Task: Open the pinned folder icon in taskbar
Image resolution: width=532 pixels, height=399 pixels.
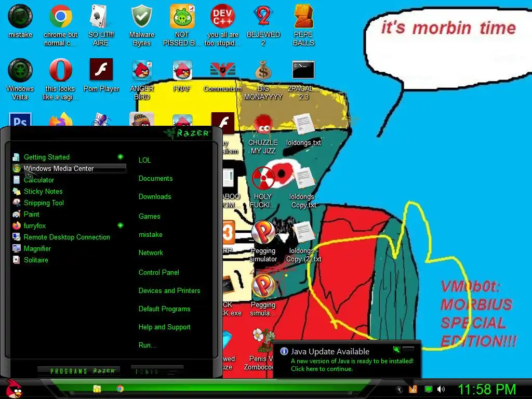Action: tap(97, 389)
